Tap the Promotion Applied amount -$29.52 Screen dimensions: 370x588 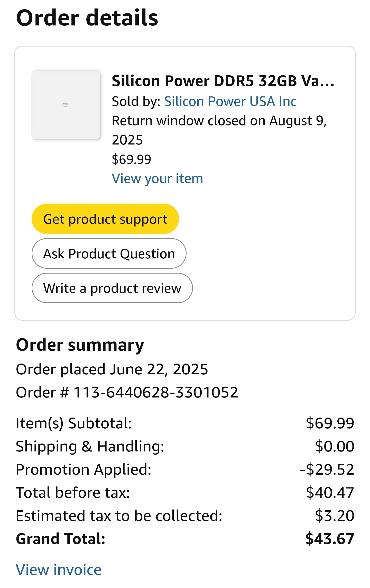[x=327, y=469]
